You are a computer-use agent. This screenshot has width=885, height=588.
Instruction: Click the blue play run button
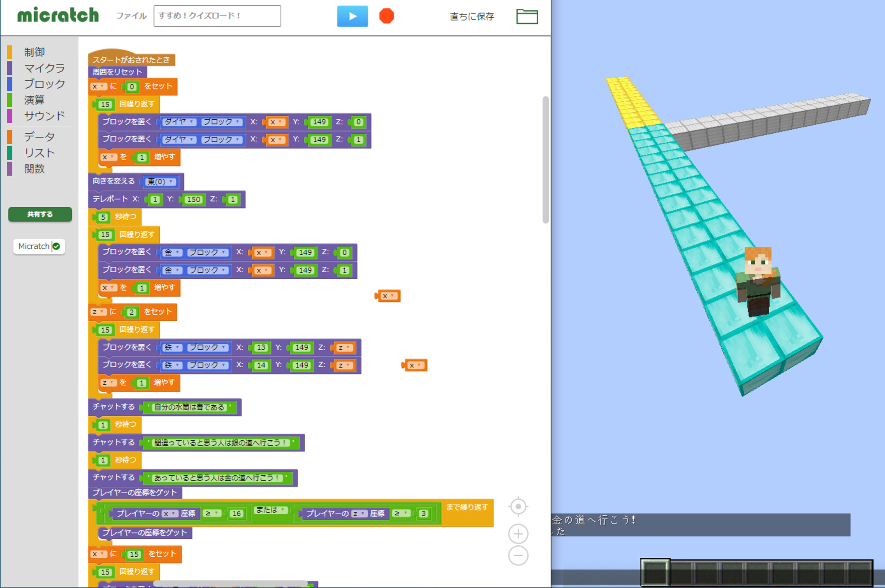352,16
